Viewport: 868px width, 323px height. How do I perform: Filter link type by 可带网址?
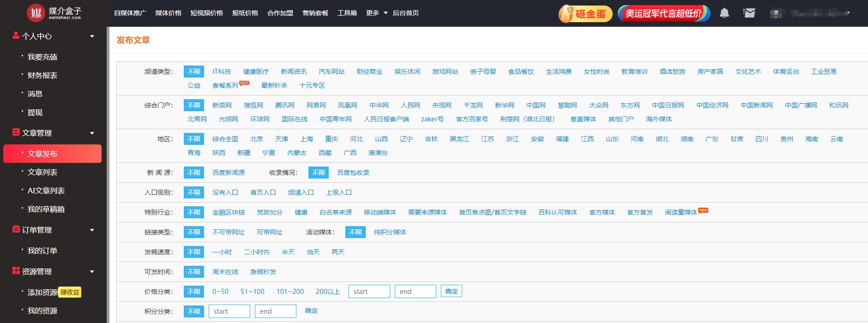270,232
